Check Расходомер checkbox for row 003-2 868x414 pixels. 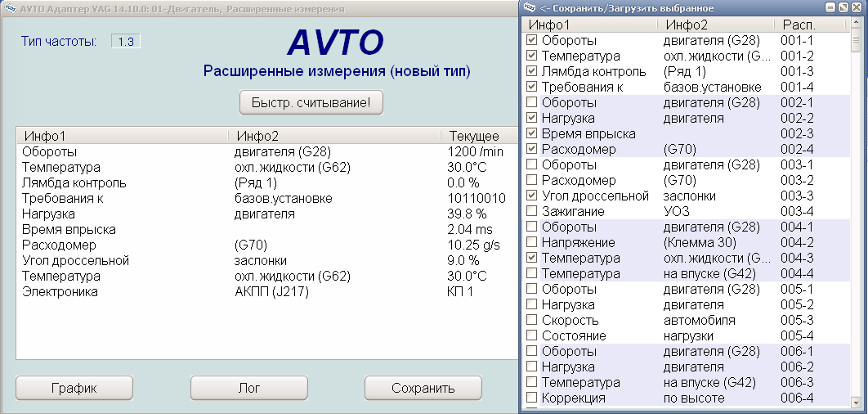(x=531, y=180)
